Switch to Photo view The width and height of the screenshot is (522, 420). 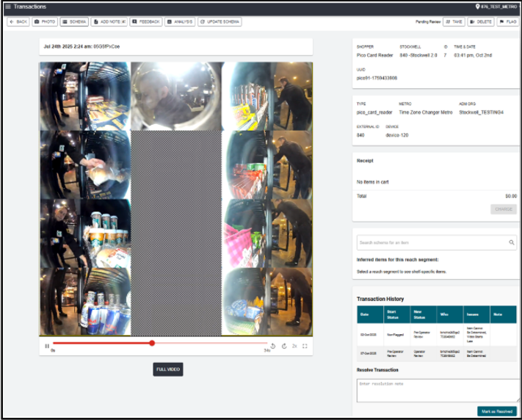pyautogui.click(x=45, y=22)
